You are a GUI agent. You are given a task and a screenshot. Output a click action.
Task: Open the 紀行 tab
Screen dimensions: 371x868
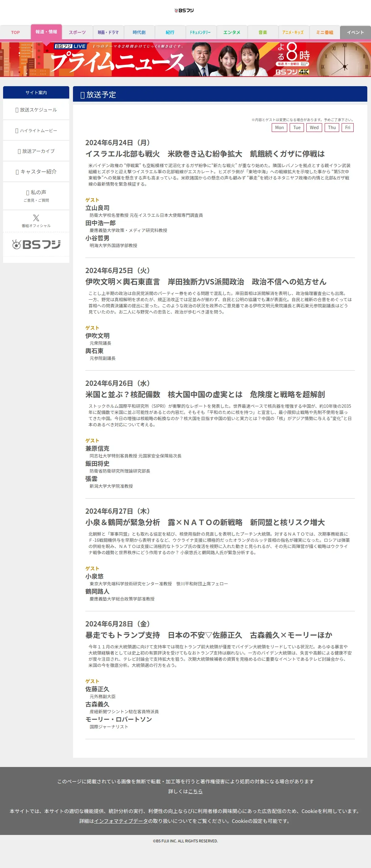(170, 32)
